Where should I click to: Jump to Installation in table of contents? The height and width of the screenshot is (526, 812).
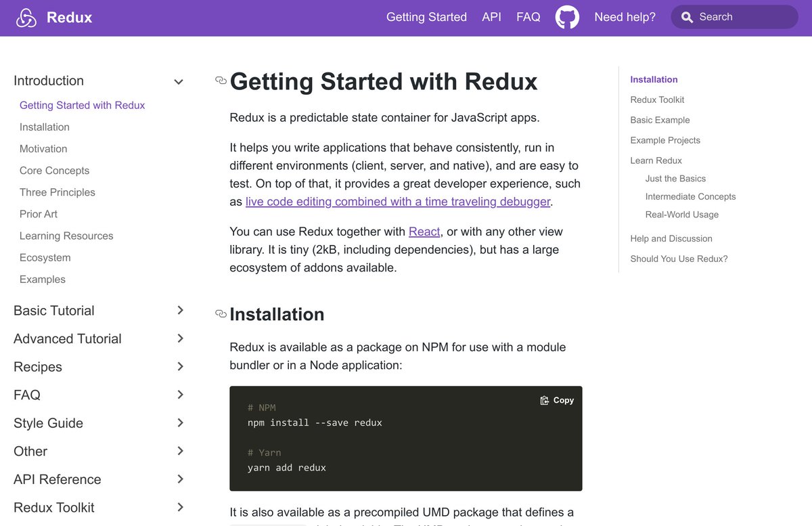point(654,79)
